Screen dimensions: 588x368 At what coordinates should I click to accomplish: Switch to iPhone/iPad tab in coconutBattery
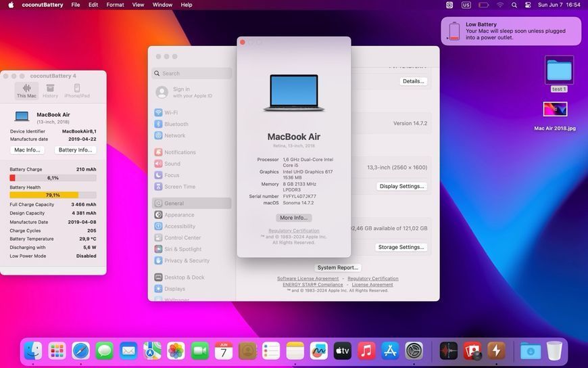[x=77, y=91]
